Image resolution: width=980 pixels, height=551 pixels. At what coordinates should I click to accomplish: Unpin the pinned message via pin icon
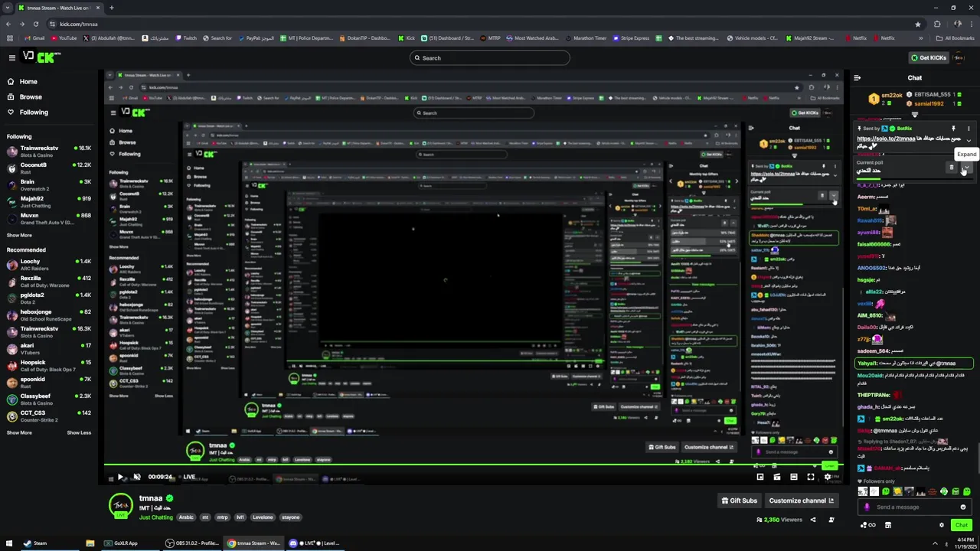coord(953,129)
